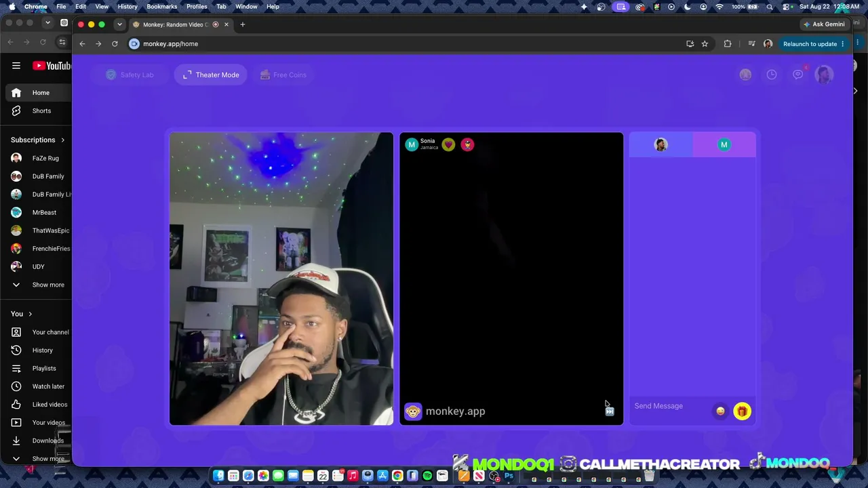The height and width of the screenshot is (488, 868).
Task: Open the Profiles menu
Action: 197,7
